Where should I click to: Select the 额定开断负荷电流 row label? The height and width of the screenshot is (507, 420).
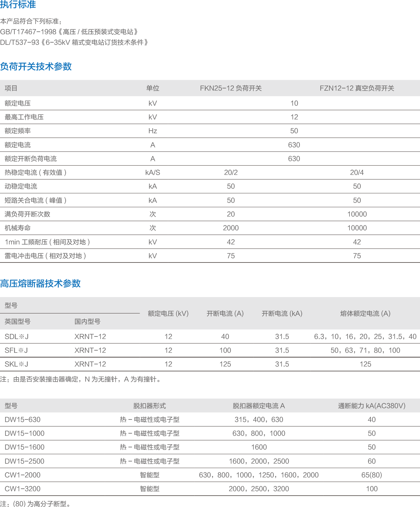31,159
